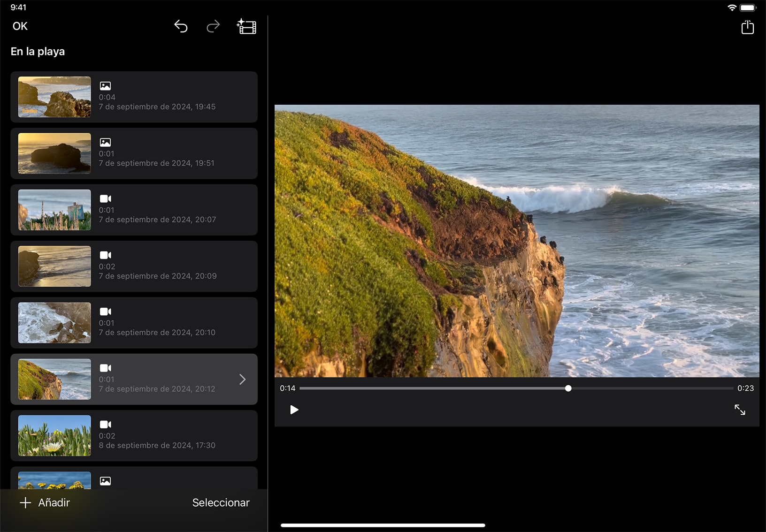
Task: Select the flower clip from 8 de septiembre
Action: click(134, 436)
